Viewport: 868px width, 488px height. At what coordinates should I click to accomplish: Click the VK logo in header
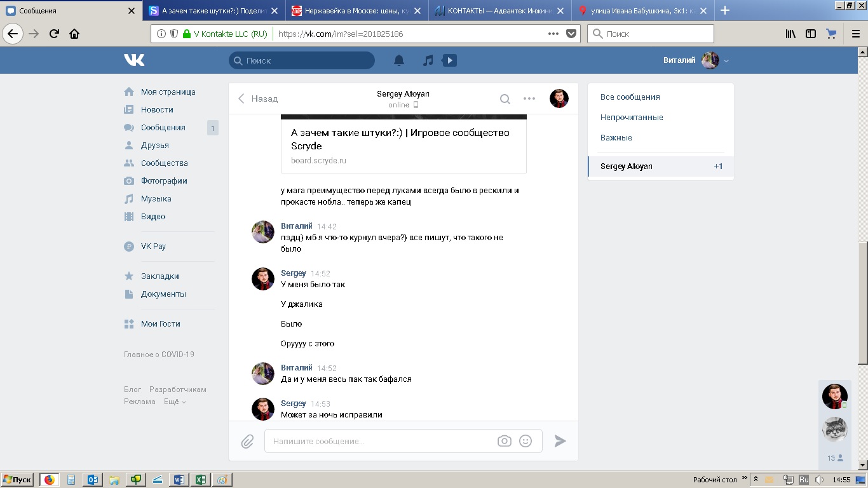click(x=134, y=60)
